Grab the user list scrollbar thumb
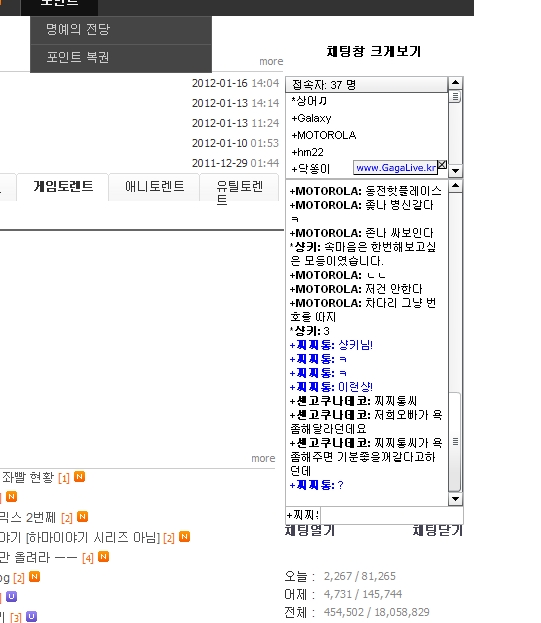 (455, 97)
